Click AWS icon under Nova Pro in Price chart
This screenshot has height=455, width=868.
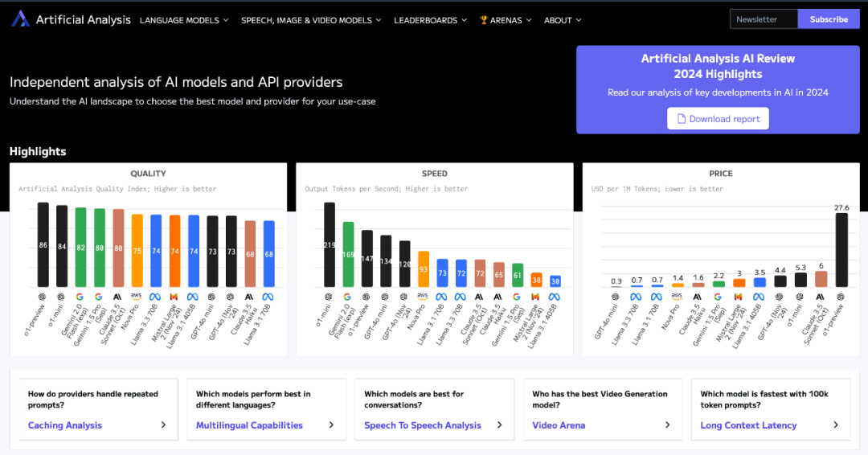coord(677,297)
